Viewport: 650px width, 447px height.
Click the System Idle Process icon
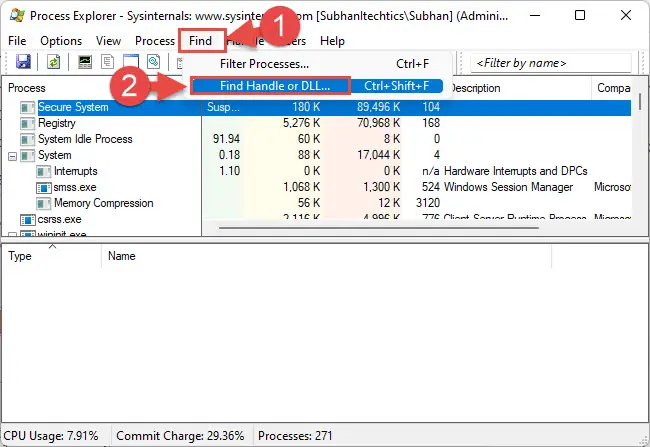click(x=27, y=140)
